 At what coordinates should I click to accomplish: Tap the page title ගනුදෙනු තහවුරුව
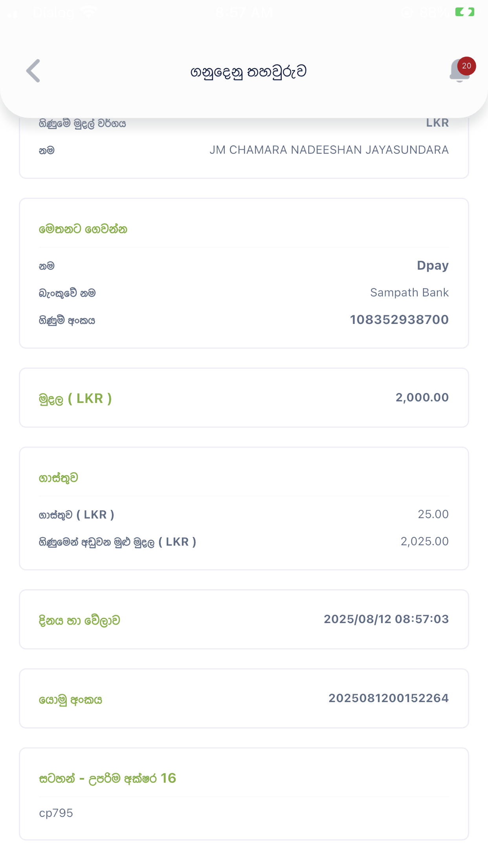coord(248,72)
